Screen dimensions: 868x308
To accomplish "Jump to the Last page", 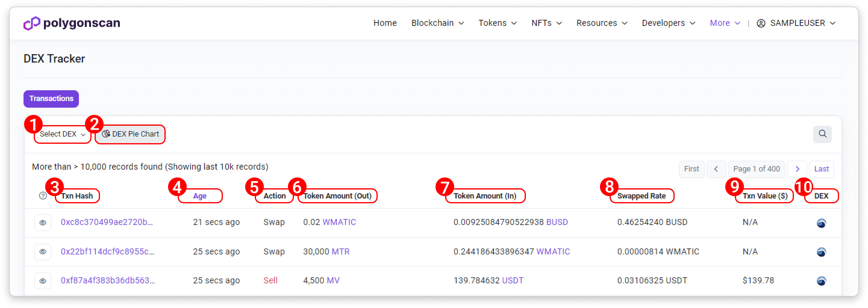I will 821,169.
